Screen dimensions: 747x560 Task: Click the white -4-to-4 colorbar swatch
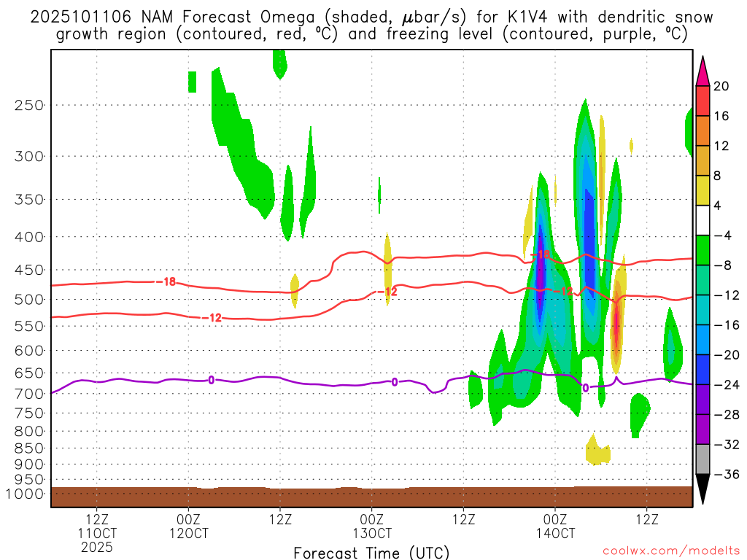[703, 220]
